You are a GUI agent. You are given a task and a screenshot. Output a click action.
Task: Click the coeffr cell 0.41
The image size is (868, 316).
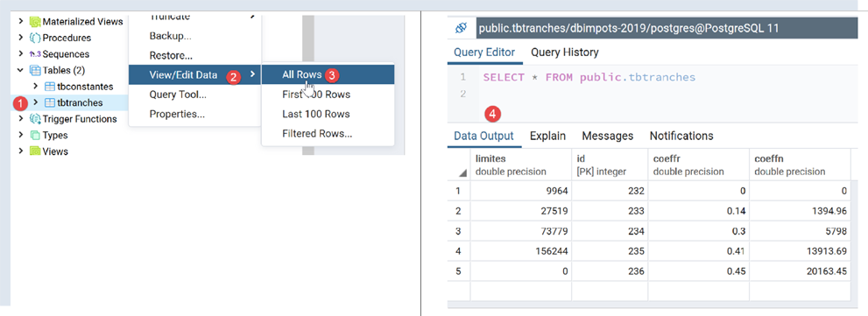click(x=699, y=251)
